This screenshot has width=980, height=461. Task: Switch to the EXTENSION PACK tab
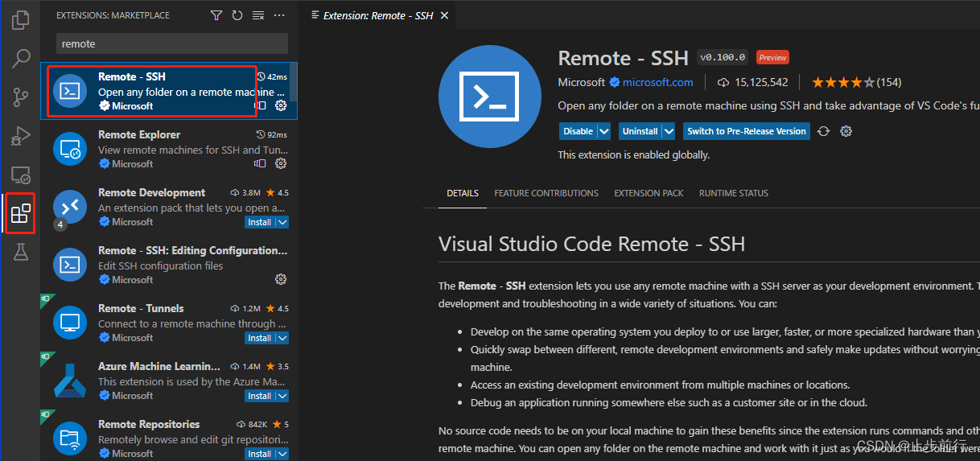[649, 193]
